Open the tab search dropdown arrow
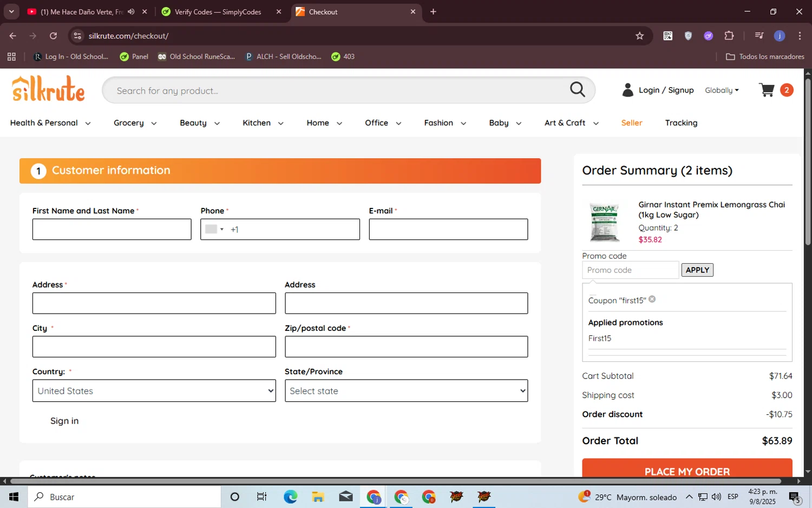 tap(11, 11)
